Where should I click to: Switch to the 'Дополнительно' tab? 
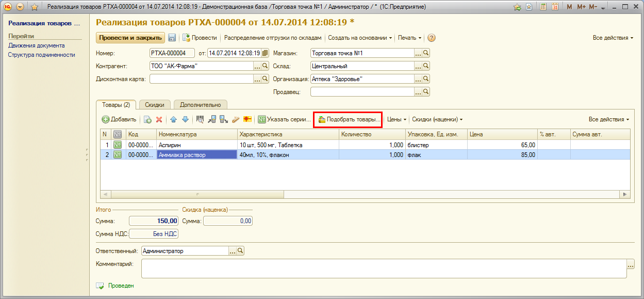[x=200, y=105]
